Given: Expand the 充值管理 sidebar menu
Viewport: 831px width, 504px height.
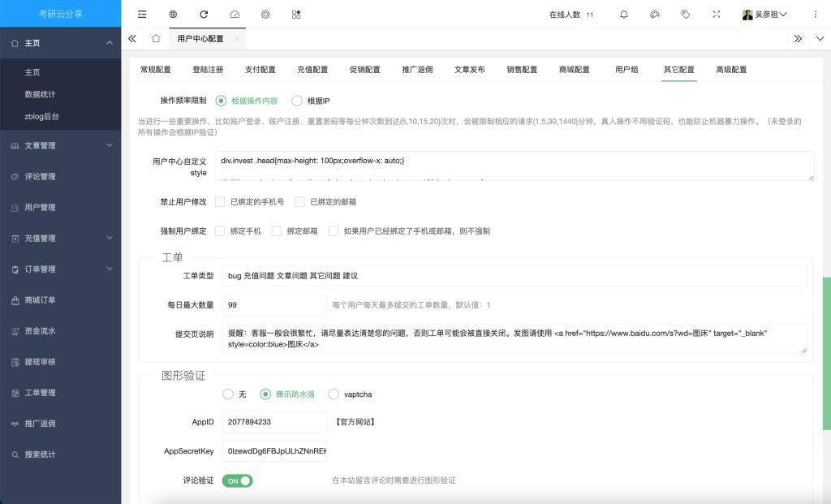Looking at the screenshot, I should tap(60, 239).
